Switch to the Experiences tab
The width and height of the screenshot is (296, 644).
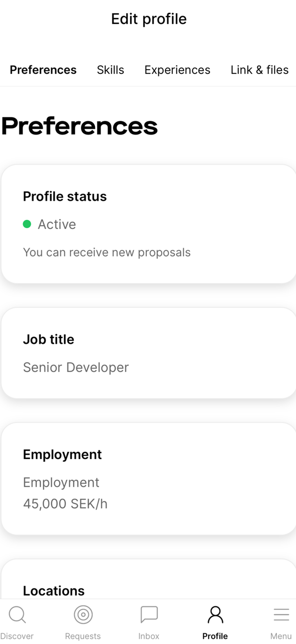177,70
